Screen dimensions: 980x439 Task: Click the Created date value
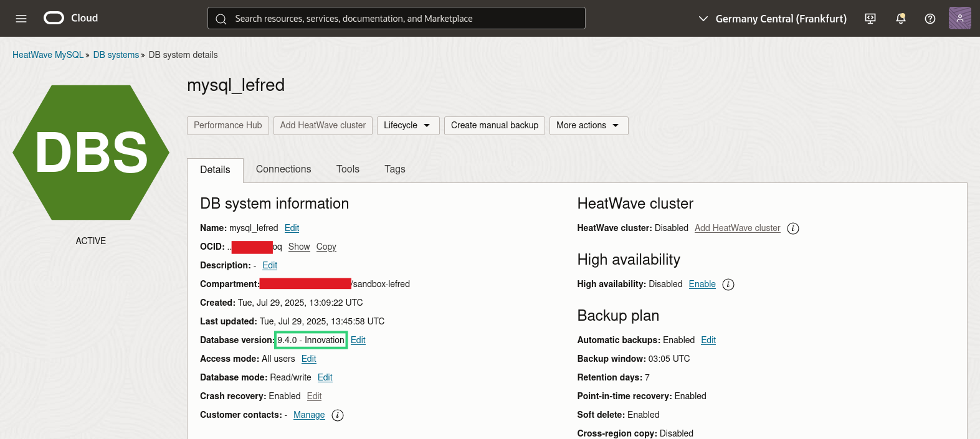300,303
